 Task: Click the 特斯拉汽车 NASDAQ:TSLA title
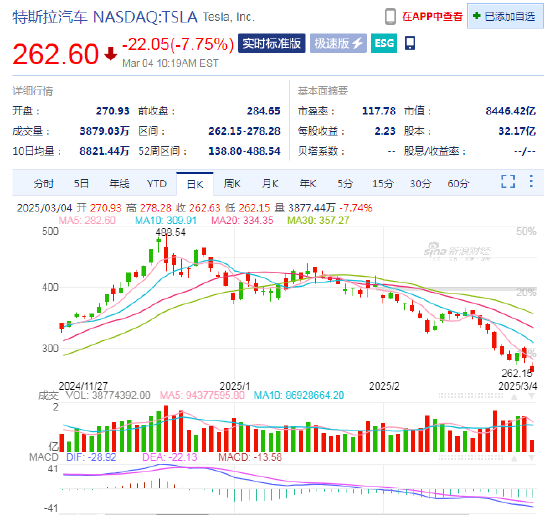pos(105,17)
